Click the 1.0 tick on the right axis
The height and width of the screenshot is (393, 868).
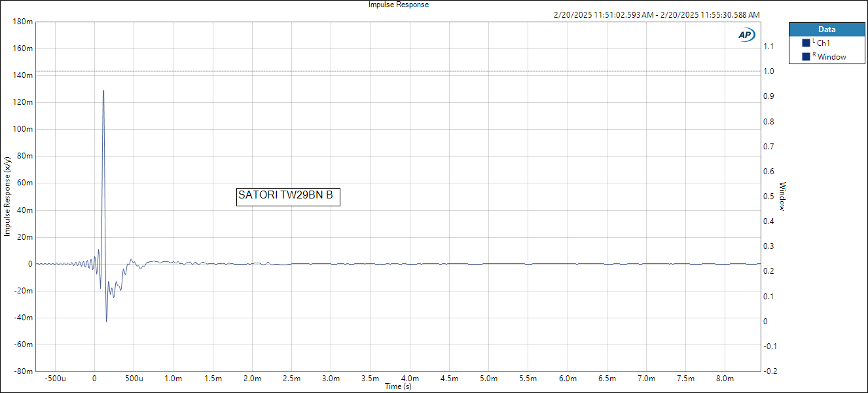point(769,71)
